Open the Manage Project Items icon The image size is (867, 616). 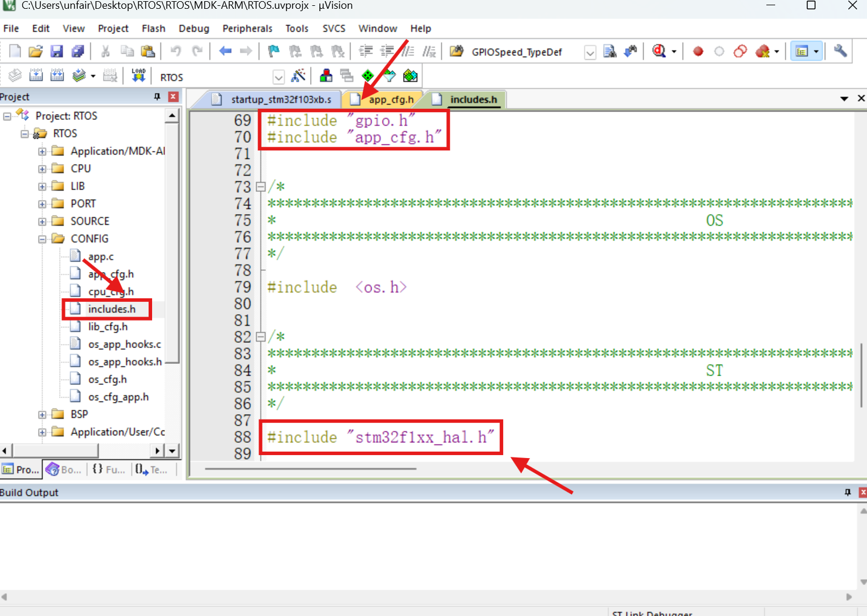(x=326, y=76)
